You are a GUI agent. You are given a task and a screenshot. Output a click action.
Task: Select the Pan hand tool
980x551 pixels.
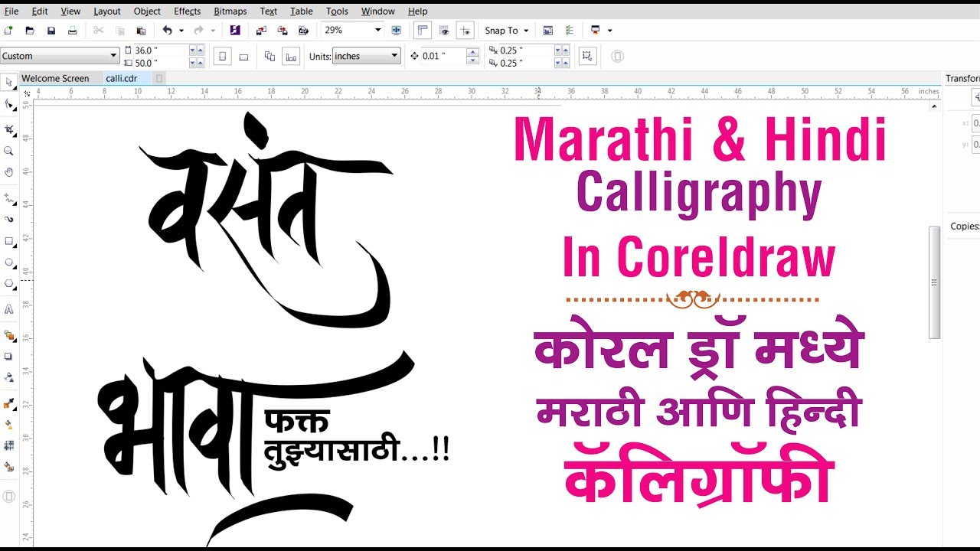click(x=9, y=172)
